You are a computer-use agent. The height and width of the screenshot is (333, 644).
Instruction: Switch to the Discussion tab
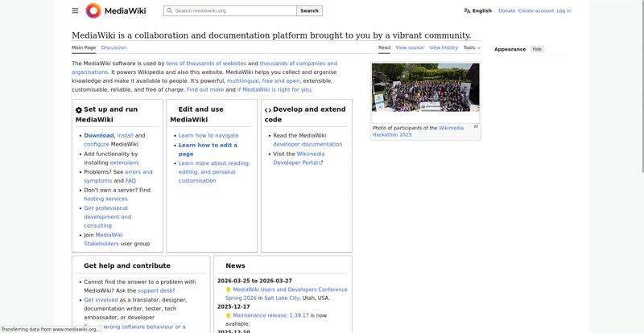114,47
